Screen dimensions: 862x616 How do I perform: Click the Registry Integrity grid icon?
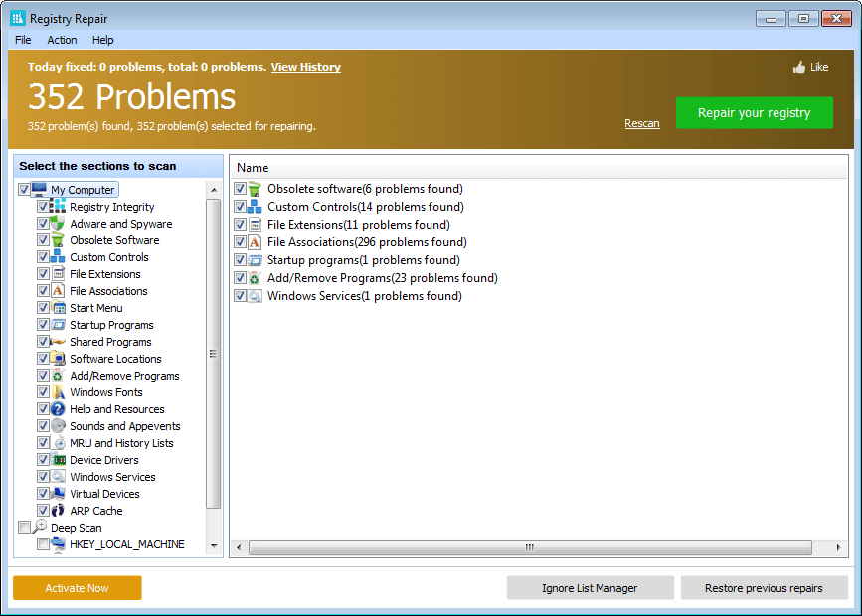[x=58, y=206]
